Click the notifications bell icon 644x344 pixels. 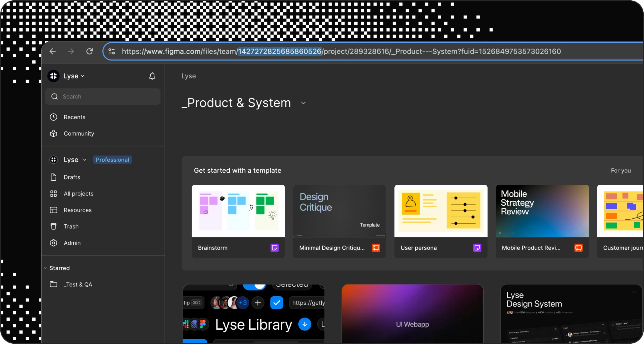tap(152, 76)
